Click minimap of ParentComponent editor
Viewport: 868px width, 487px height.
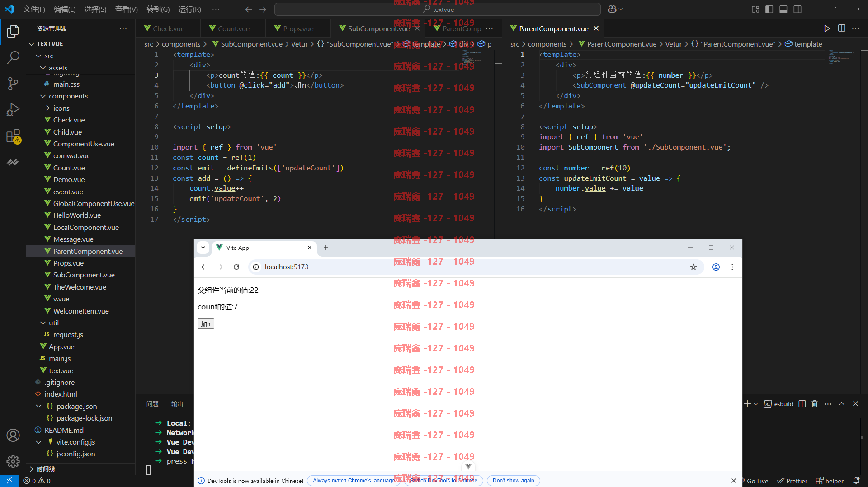pyautogui.click(x=840, y=56)
